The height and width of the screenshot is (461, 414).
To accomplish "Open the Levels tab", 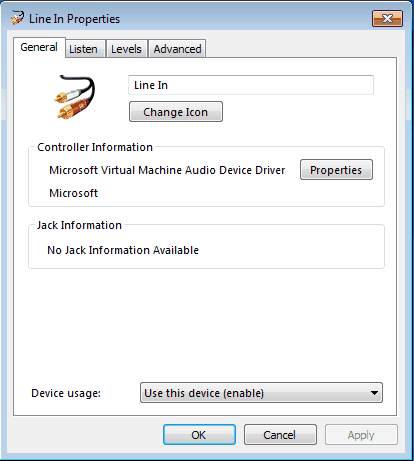I will click(126, 49).
